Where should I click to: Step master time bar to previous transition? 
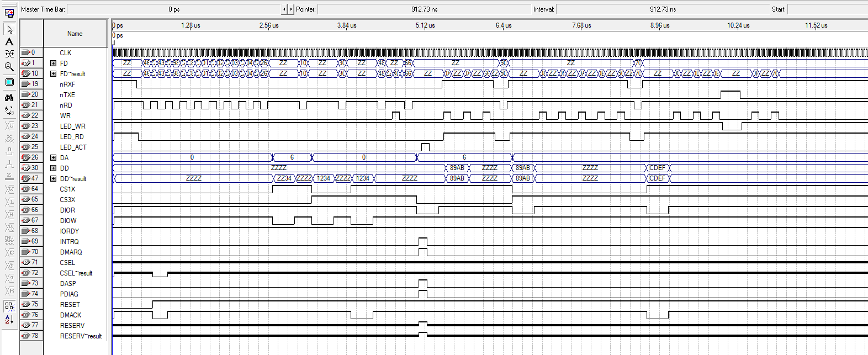pyautogui.click(x=284, y=9)
